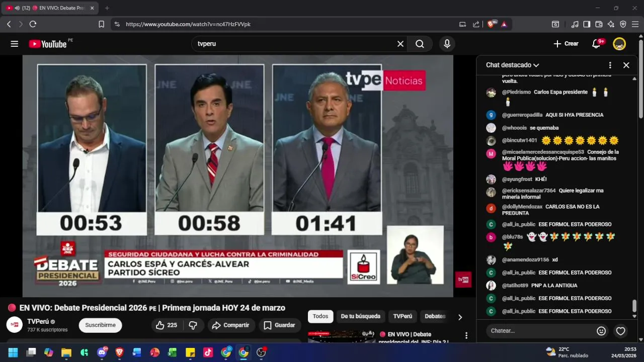This screenshot has height=362, width=644.
Task: Open the Brave Shields lion icon
Action: pos(491,24)
